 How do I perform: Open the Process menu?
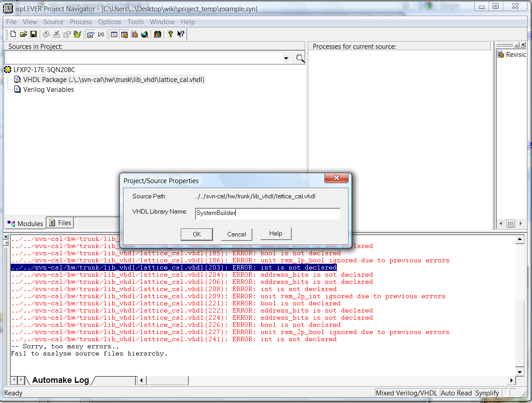(x=81, y=22)
